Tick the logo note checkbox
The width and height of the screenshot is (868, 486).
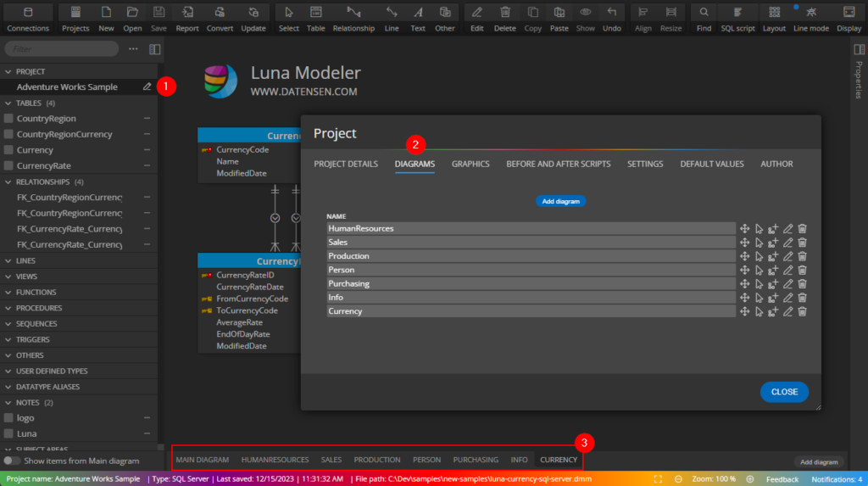click(x=8, y=418)
